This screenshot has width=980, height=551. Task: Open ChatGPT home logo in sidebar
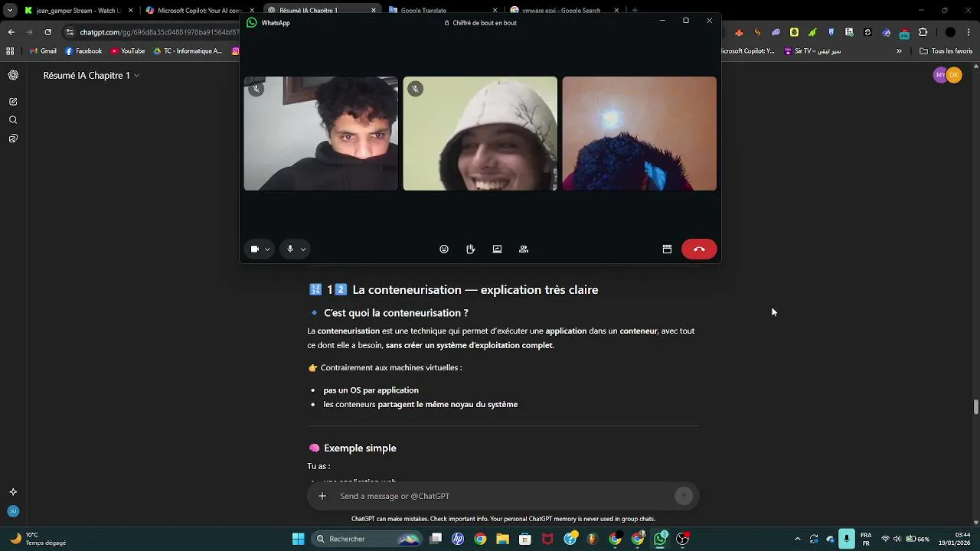tap(13, 75)
